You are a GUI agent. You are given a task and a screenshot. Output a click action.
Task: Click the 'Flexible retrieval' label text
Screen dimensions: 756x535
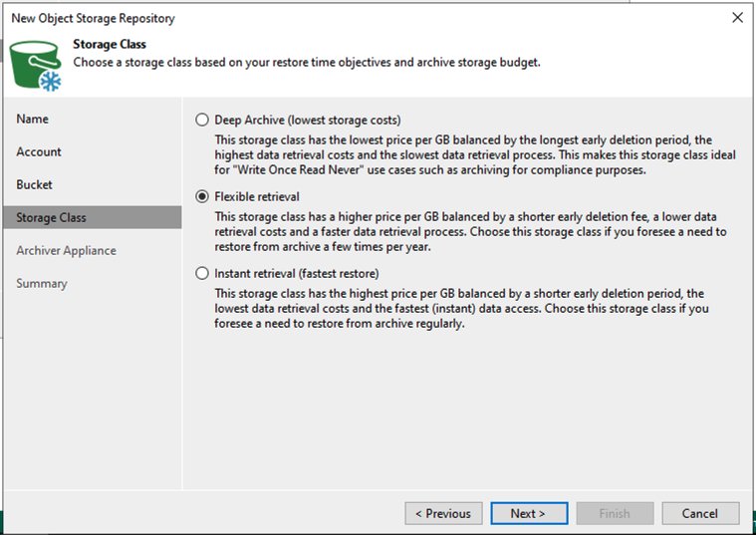click(x=257, y=196)
